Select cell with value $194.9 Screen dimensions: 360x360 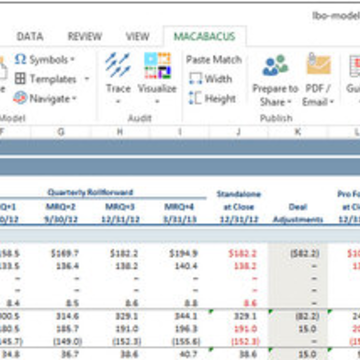point(183,254)
